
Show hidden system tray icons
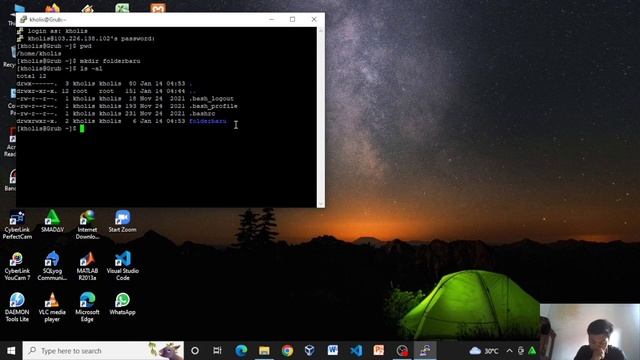tap(509, 351)
